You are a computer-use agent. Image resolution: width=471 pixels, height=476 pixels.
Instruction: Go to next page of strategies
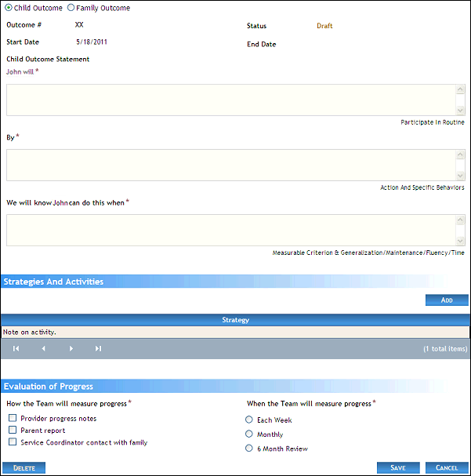pos(71,348)
